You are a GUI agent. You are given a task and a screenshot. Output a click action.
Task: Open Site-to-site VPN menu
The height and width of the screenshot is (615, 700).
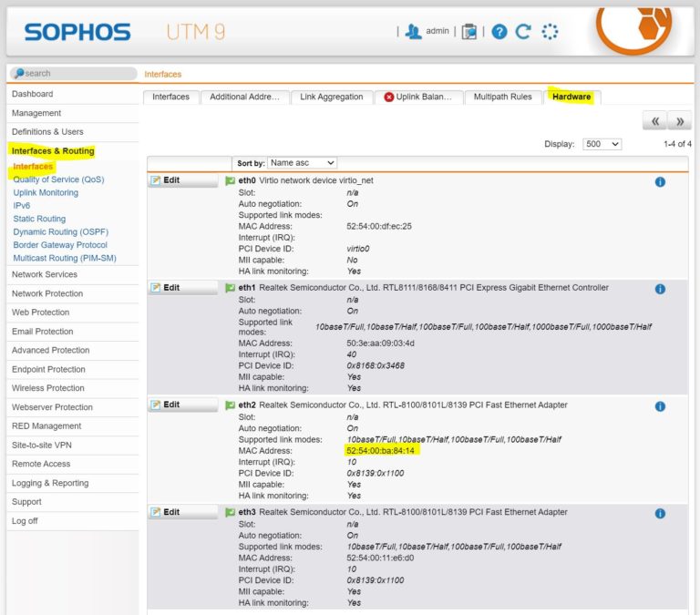pyautogui.click(x=73, y=446)
